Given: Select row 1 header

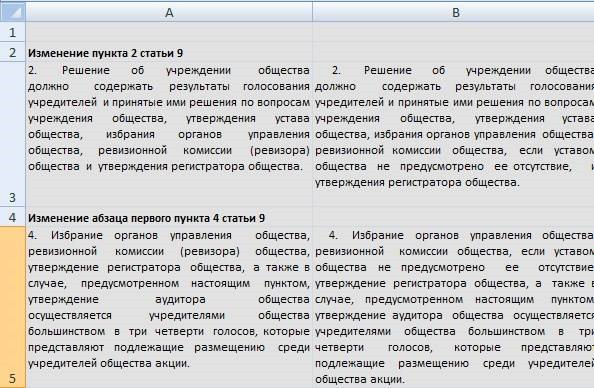Looking at the screenshot, I should tap(13, 32).
